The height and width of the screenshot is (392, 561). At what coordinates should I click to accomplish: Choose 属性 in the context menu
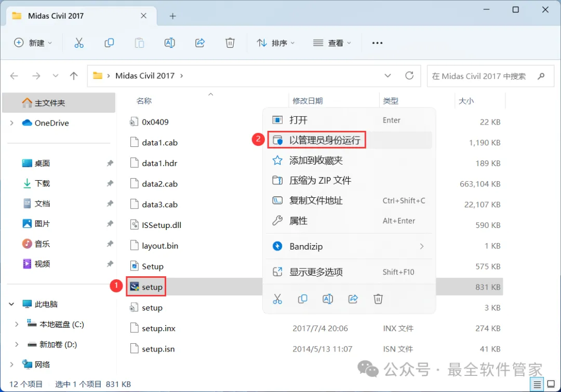pos(350,221)
